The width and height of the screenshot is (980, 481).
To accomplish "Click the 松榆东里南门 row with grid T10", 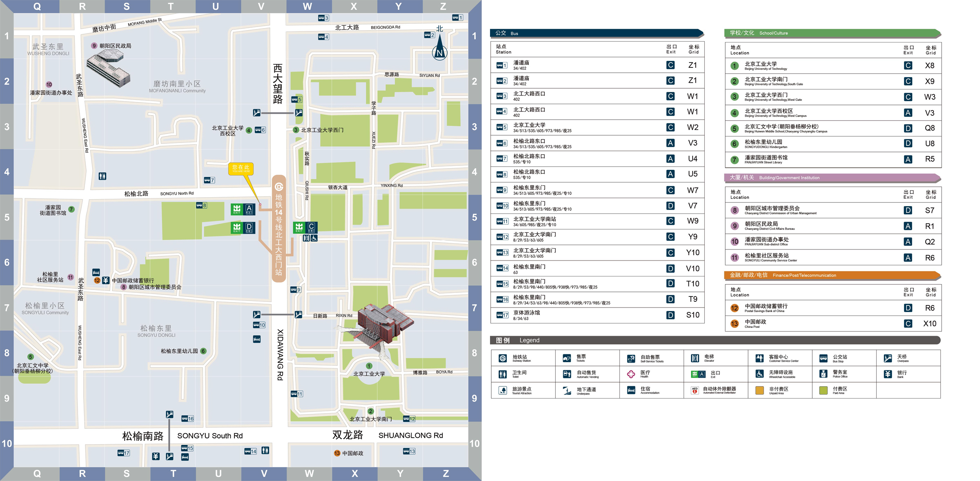I will (597, 284).
